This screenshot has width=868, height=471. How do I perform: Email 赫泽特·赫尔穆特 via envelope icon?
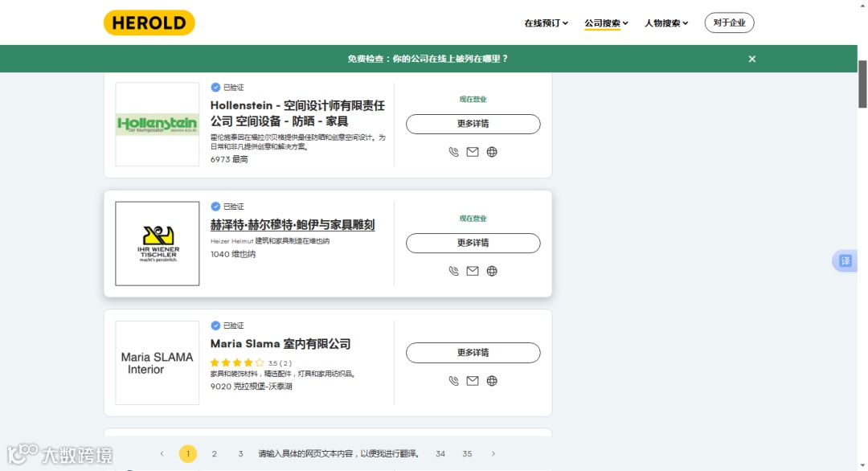(x=473, y=271)
